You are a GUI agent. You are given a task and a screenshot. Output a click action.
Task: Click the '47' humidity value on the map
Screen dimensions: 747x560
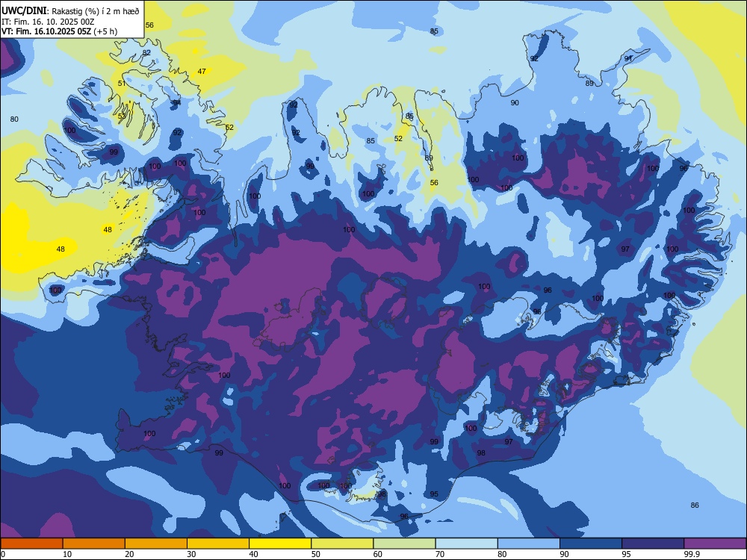[x=202, y=72]
